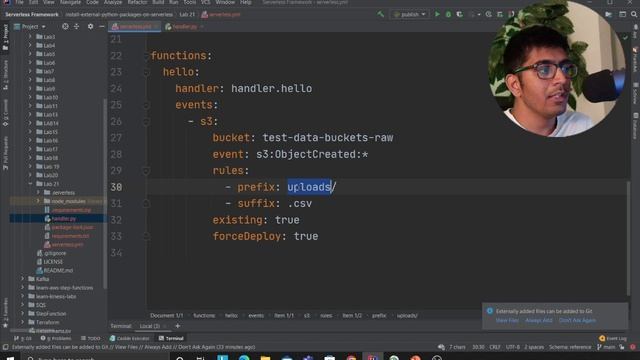Click the main git branch widget

(606, 347)
